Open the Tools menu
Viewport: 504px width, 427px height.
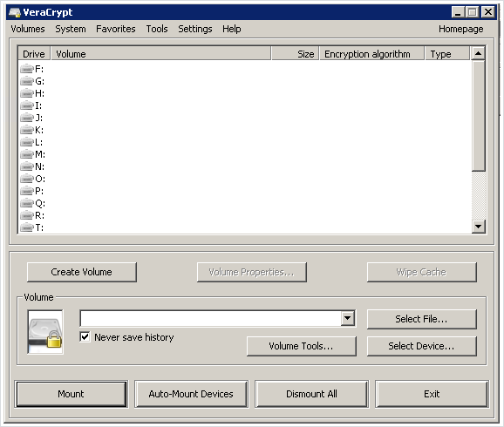[x=157, y=29]
